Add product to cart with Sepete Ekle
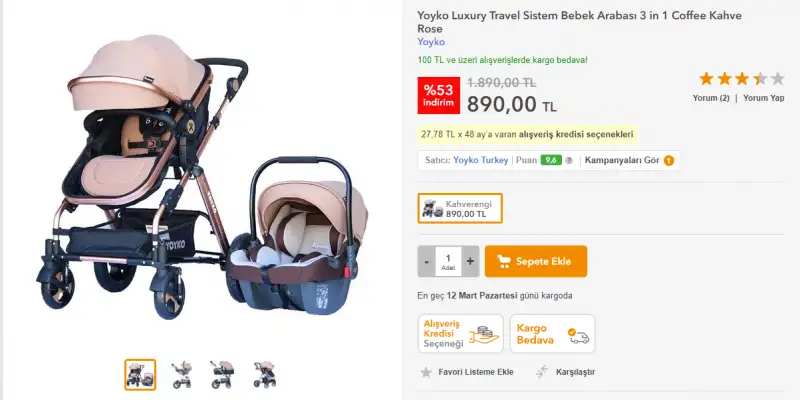Screen dimensions: 800x400 (536, 261)
